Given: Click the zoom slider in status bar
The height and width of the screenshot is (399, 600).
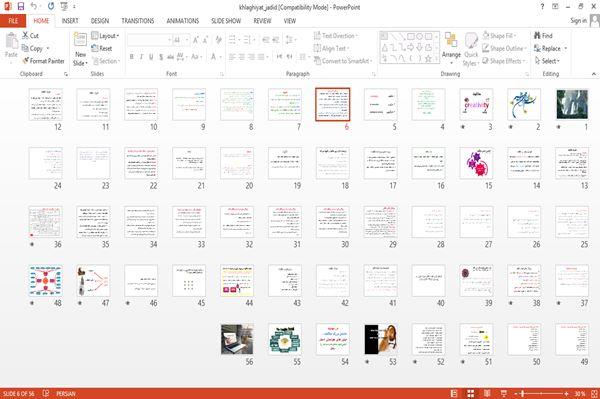Looking at the screenshot, I should 541,393.
